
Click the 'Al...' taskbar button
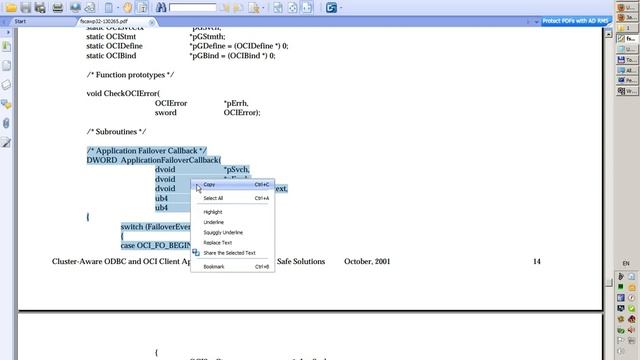point(627,71)
